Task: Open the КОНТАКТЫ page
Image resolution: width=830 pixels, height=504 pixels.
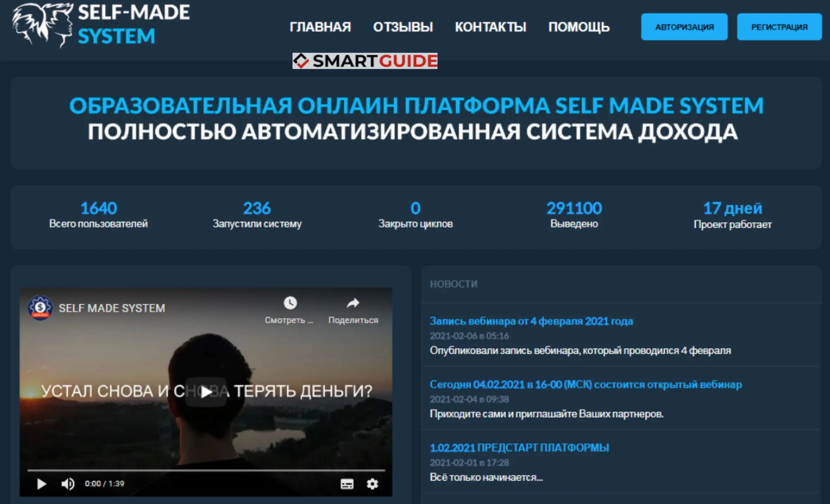Action: pos(490,27)
